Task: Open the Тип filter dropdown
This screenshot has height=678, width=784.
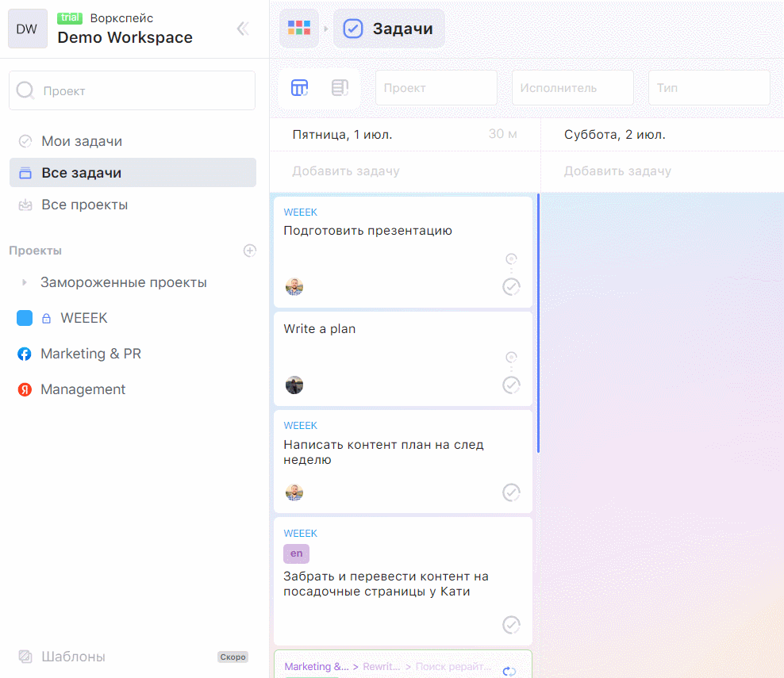Action: click(x=709, y=88)
